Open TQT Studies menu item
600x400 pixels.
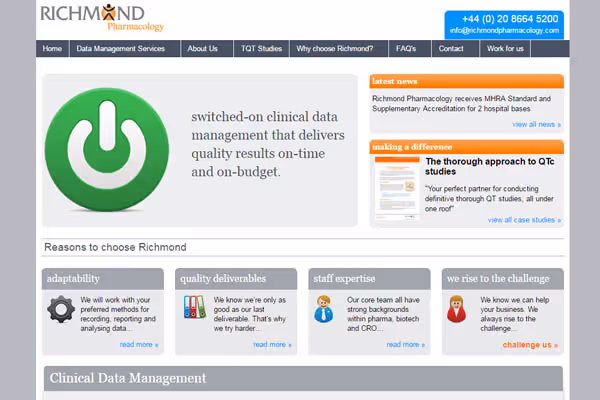click(x=261, y=49)
